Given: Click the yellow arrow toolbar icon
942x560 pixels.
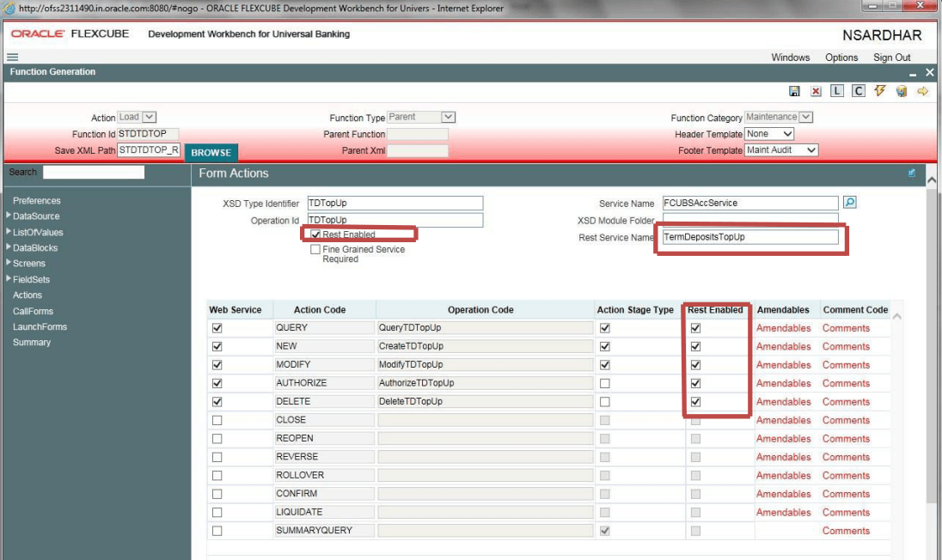Looking at the screenshot, I should click(x=922, y=91).
